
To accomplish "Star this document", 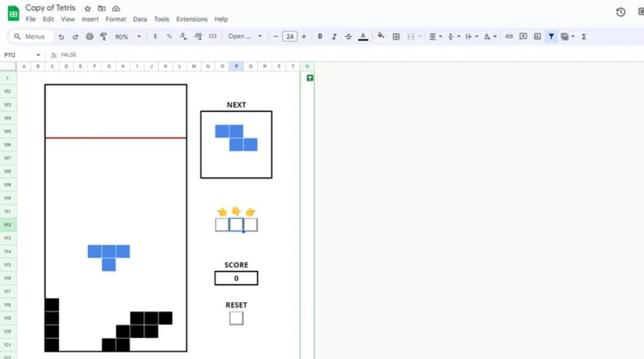I will (x=87, y=9).
